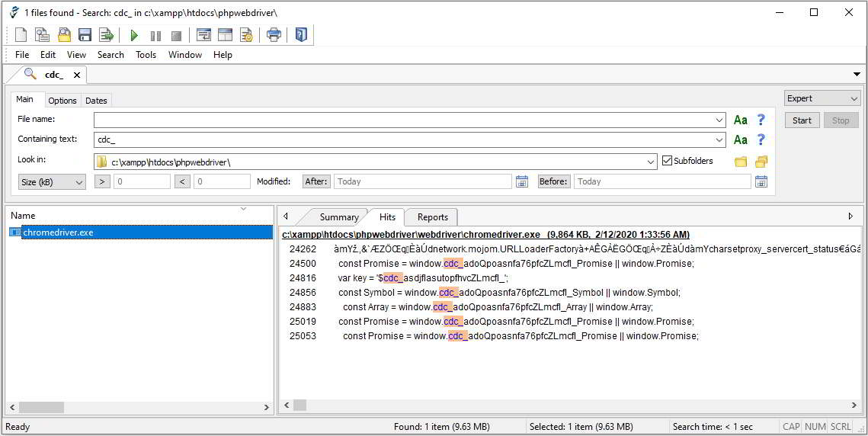Open the Reports tab
The width and height of the screenshot is (868, 436).
[432, 217]
